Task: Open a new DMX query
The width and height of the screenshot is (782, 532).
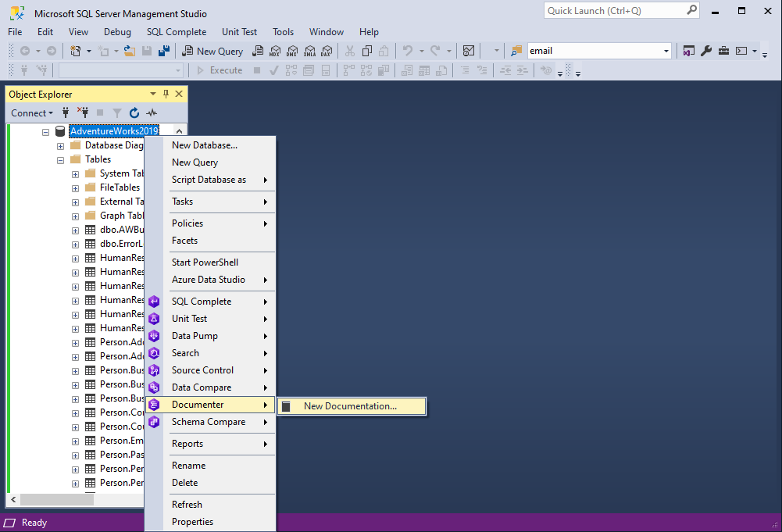Action: (x=292, y=51)
